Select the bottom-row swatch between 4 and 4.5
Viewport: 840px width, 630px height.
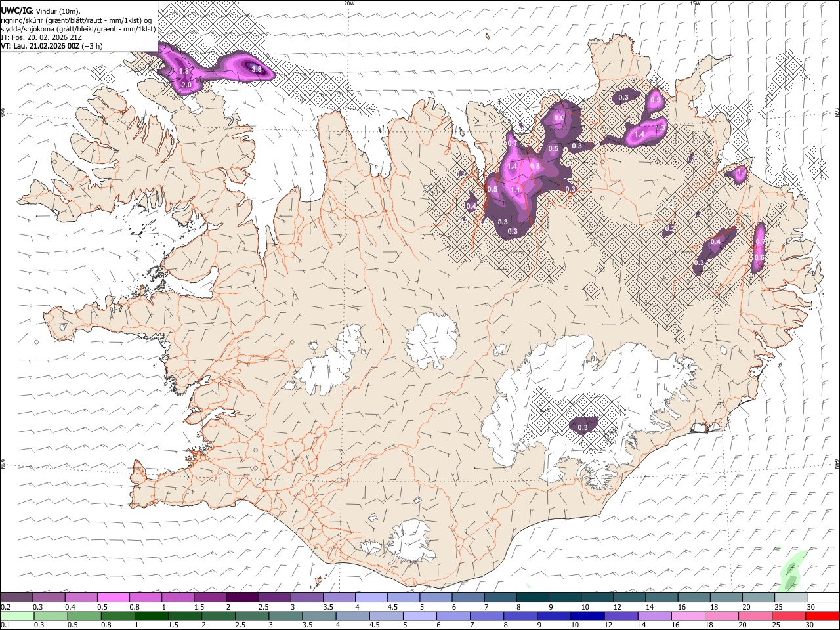coord(353,616)
